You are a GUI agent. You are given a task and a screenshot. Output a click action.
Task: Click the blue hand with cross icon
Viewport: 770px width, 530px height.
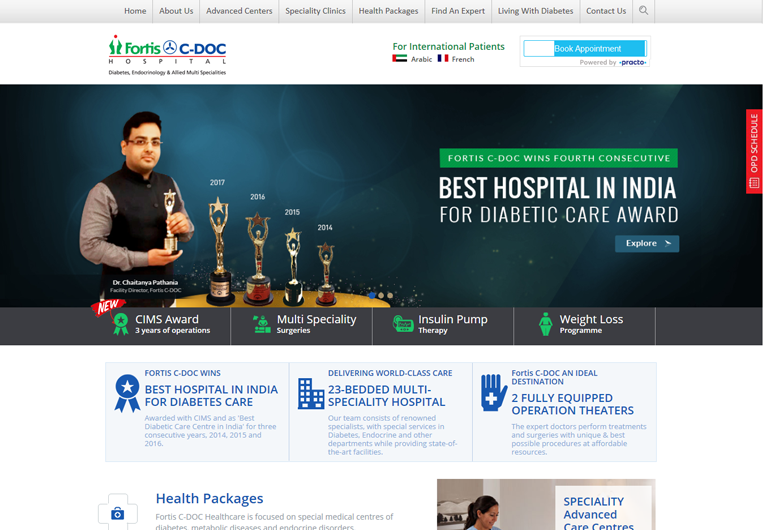coord(494,392)
